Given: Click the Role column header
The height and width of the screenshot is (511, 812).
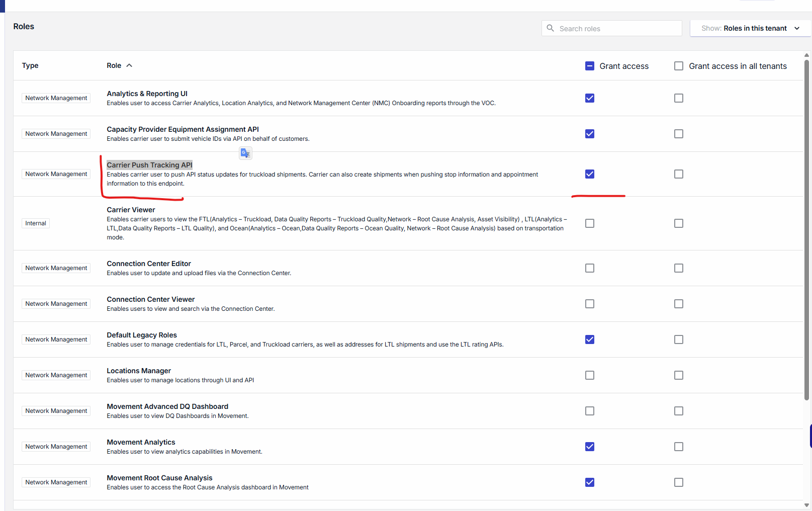Looking at the screenshot, I should click(114, 65).
